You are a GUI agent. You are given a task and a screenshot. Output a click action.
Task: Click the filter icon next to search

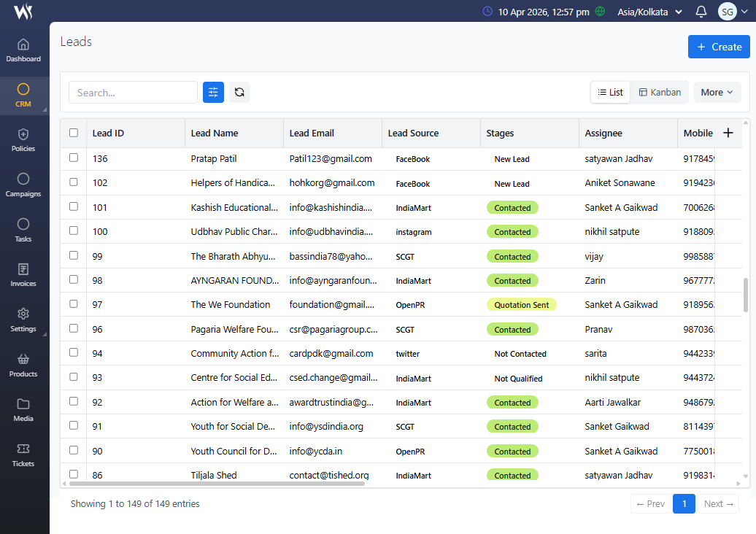(x=213, y=92)
